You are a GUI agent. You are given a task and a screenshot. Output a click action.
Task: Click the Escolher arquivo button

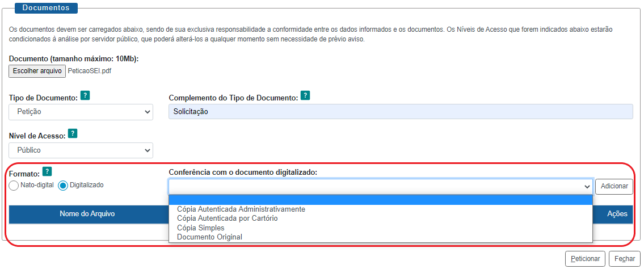point(36,71)
